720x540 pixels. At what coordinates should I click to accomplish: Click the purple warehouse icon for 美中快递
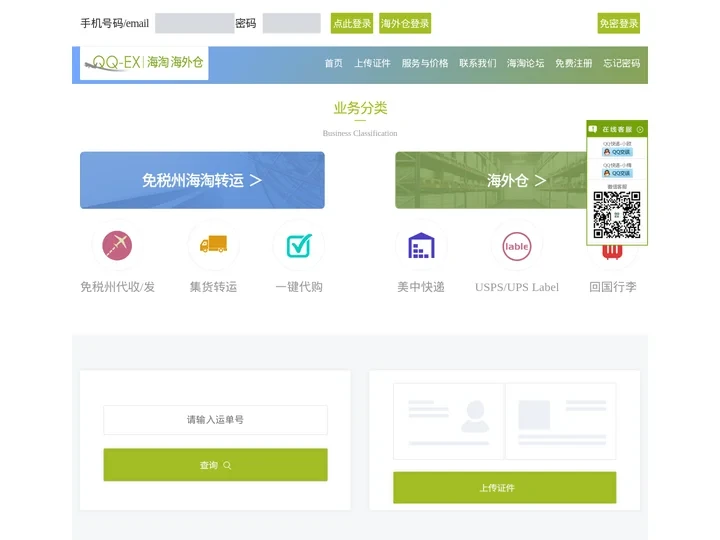click(x=421, y=246)
